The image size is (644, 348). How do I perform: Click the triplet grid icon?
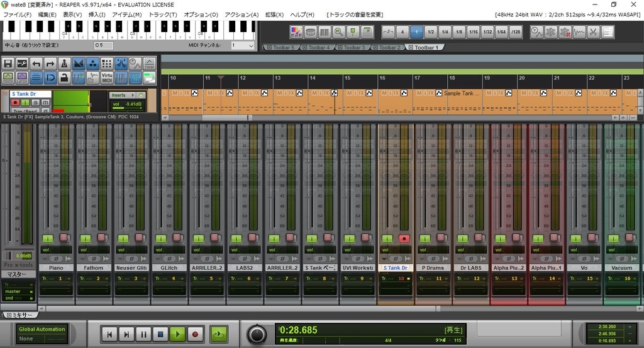click(x=388, y=31)
